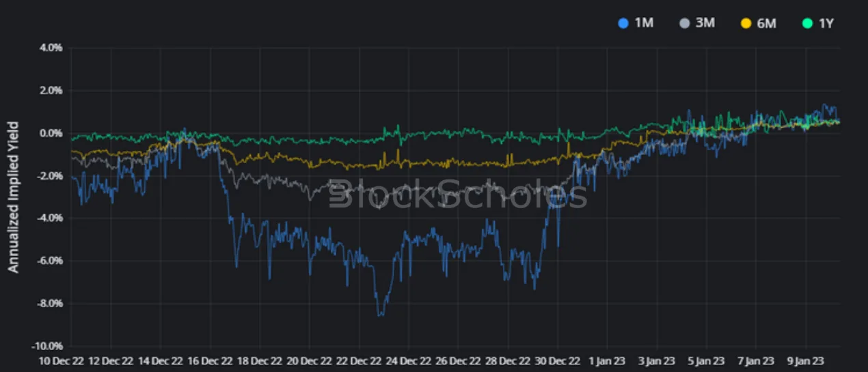Click the -2.0% y-axis label
868x372 pixels.
49,175
